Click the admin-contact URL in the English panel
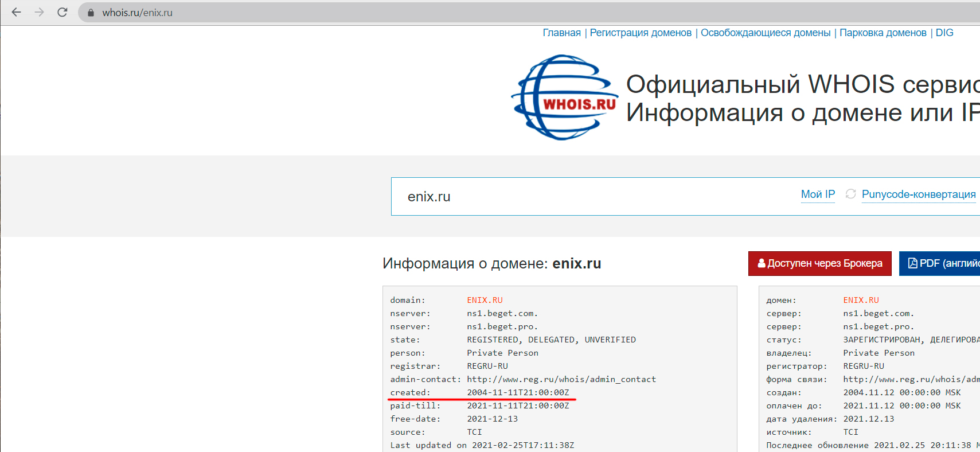980x452 pixels. (x=561, y=379)
